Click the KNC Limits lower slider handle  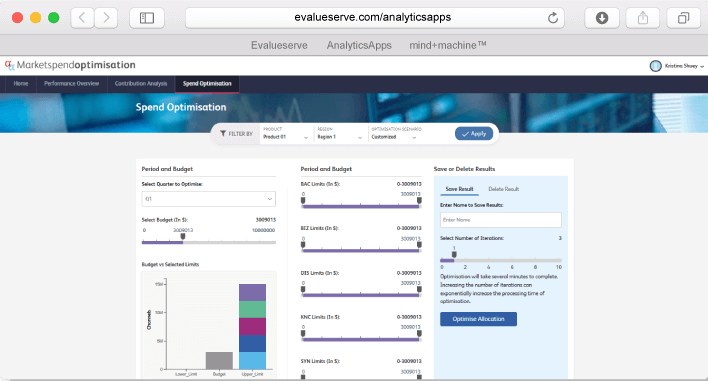303,334
